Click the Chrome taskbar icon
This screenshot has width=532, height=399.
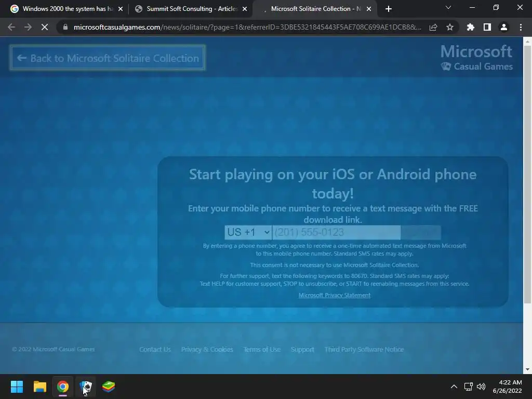coord(63,387)
